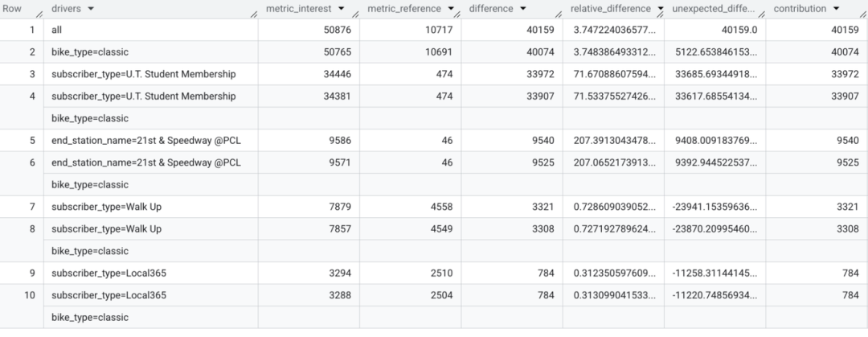
Task: Select U.T. Student Membership cell in row 3
Action: pos(150,74)
